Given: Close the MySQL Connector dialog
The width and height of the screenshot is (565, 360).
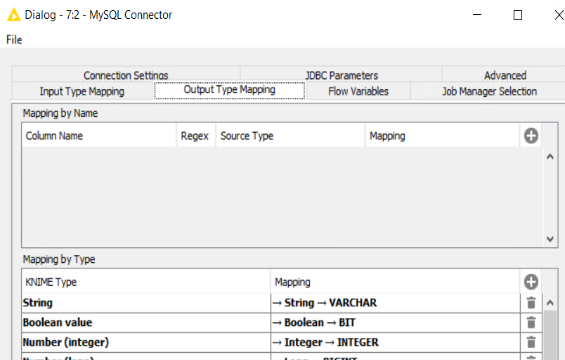Looking at the screenshot, I should (x=559, y=15).
